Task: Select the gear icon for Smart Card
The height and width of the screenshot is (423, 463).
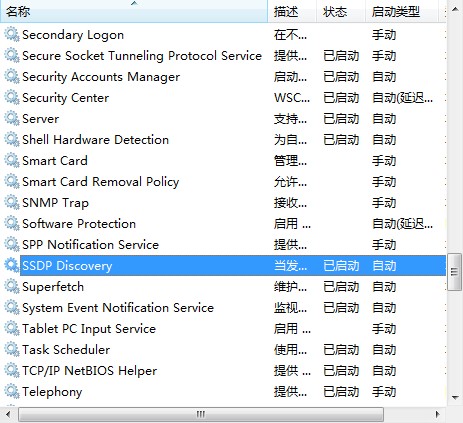Action: pyautogui.click(x=12, y=161)
